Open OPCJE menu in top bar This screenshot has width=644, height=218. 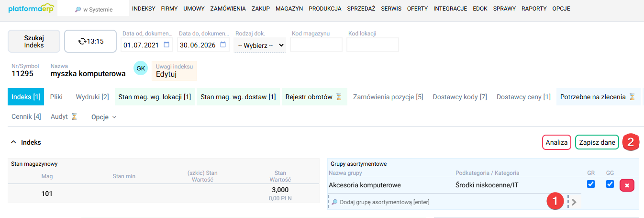point(561,9)
